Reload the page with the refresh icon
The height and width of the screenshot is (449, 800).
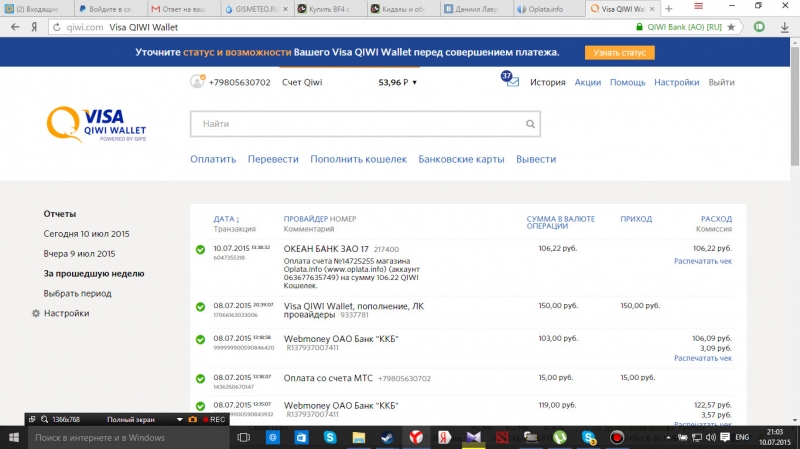coord(57,27)
